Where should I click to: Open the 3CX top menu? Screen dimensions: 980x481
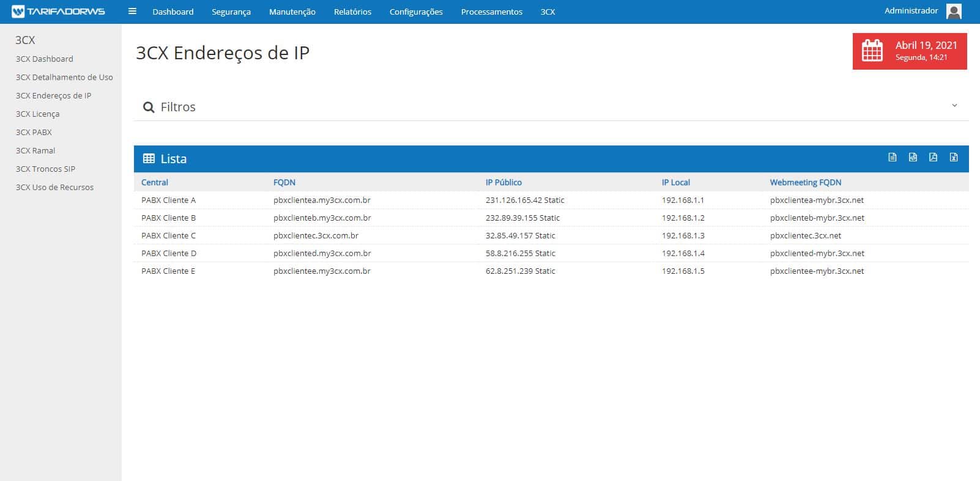[x=548, y=12]
